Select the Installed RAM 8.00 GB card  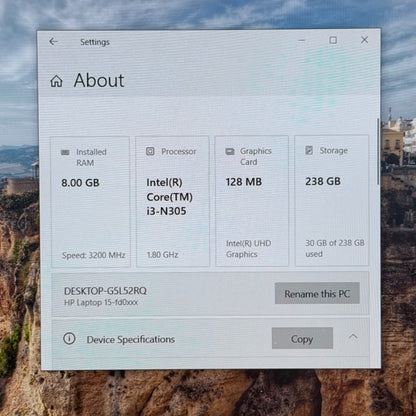coord(90,202)
